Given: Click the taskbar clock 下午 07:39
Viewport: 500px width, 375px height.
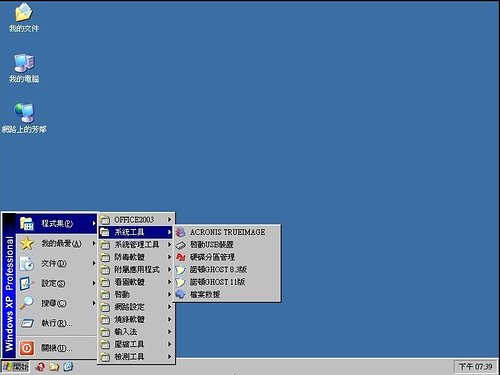Looking at the screenshot, I should click(x=475, y=367).
